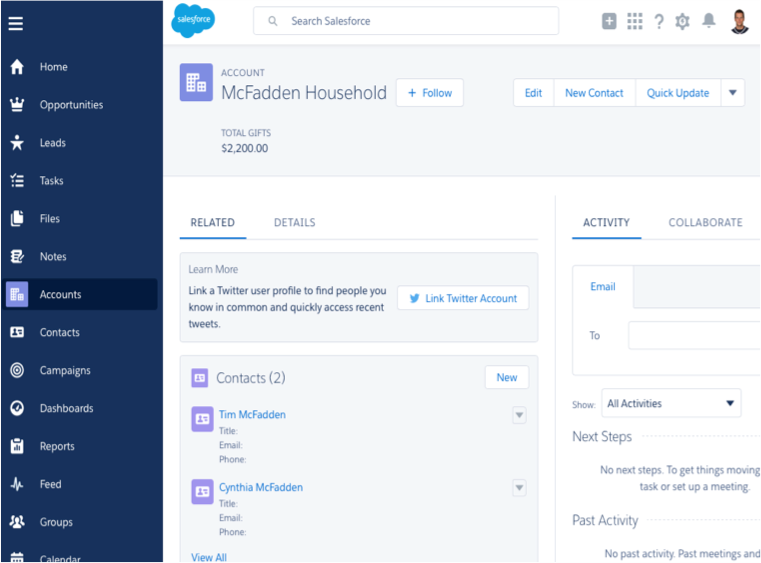Expand more account actions dropdown arrow

click(733, 93)
